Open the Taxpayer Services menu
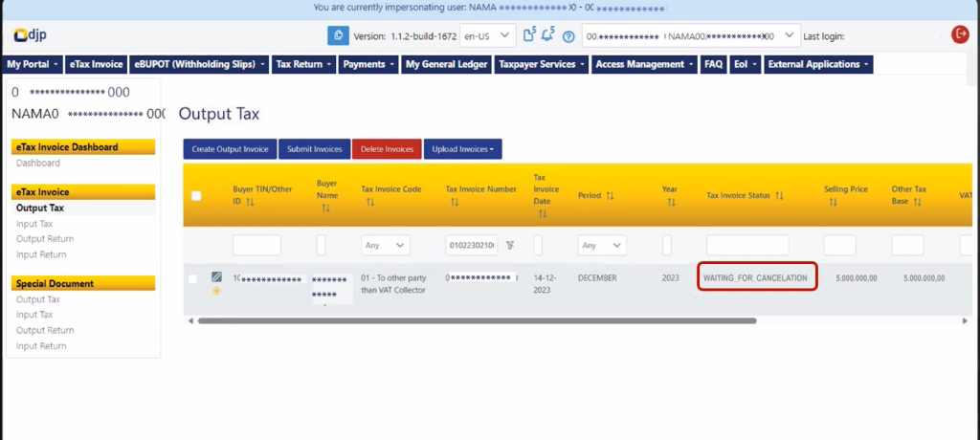The width and height of the screenshot is (980, 440). click(x=542, y=64)
